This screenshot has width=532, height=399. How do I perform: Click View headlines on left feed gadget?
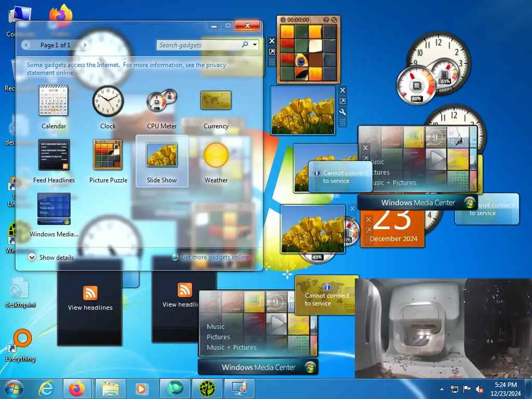(90, 308)
